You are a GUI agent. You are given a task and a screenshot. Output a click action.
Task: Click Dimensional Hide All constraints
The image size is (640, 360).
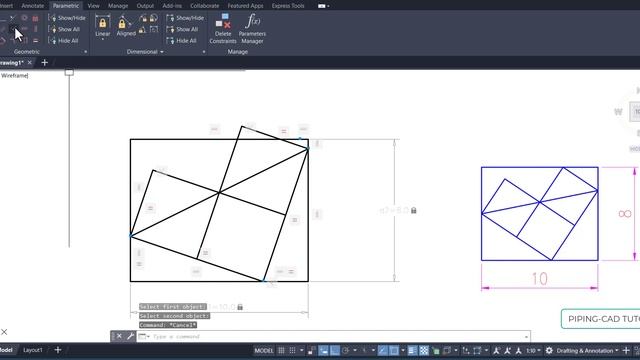pyautogui.click(x=182, y=41)
